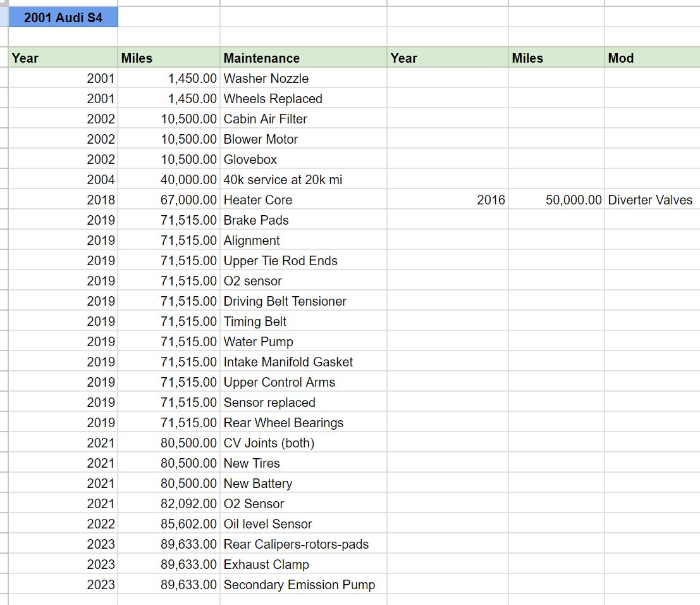Select the Intake Manifold Gasket cell

[304, 362]
